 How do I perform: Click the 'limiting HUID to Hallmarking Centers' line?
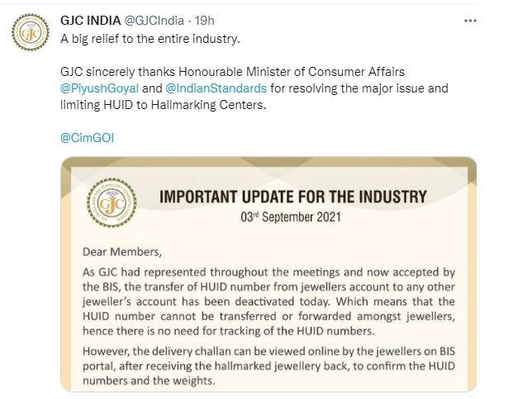[x=164, y=105]
